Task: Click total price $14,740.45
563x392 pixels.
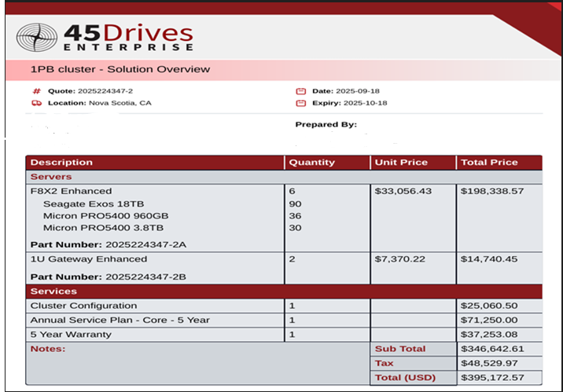Action: point(489,259)
